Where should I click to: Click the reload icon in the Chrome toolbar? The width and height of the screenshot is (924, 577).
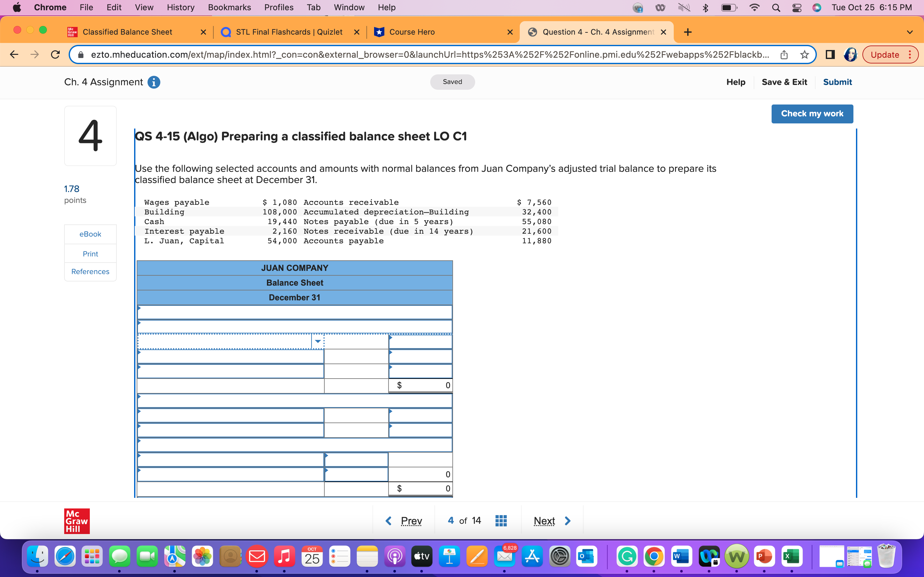55,54
